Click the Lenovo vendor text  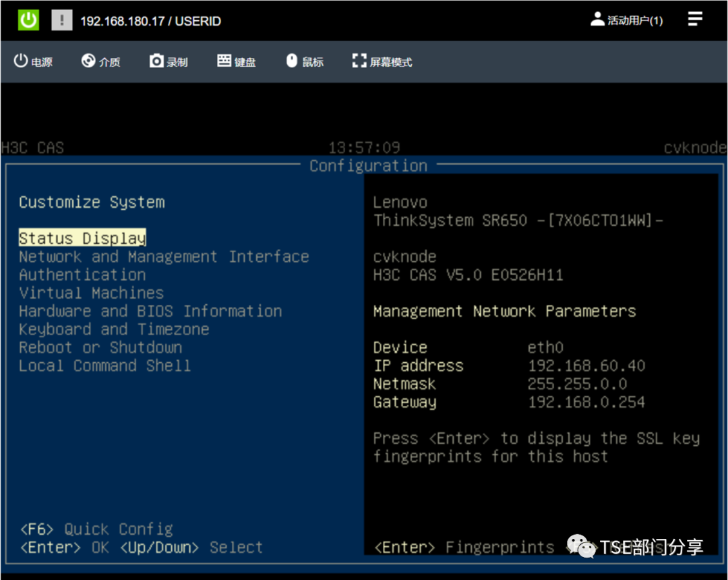[x=400, y=202]
